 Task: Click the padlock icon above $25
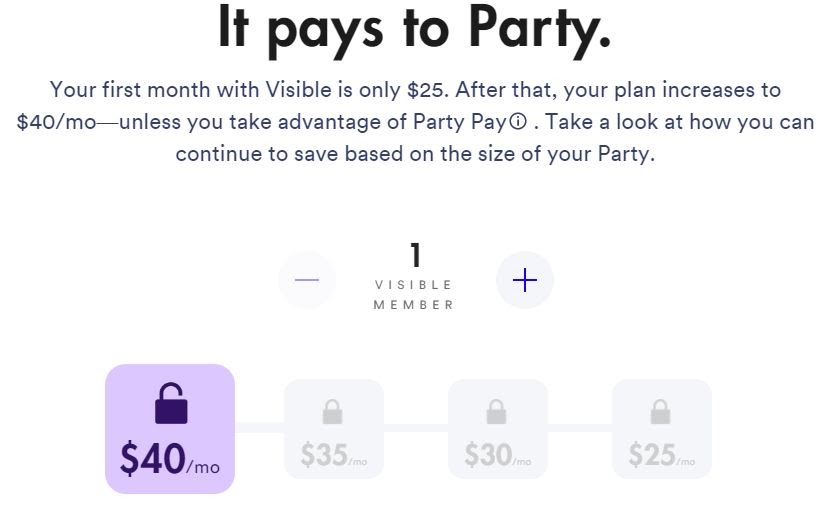coord(661,412)
